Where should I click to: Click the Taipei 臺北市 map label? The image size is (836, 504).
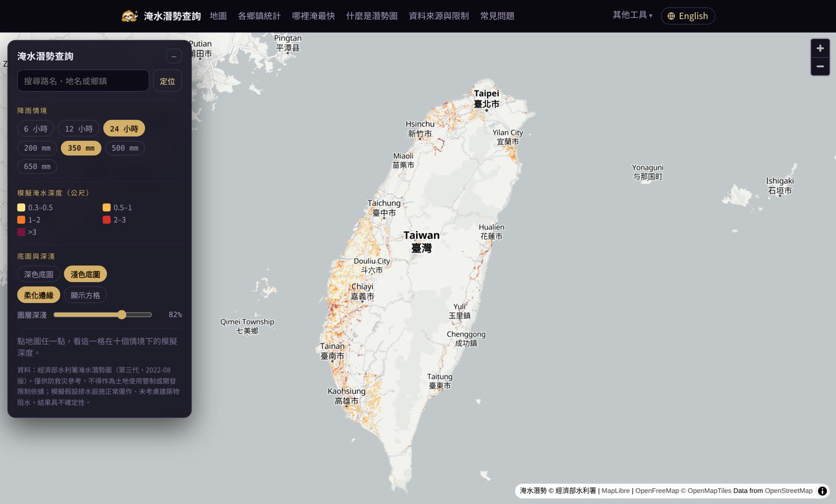click(x=486, y=99)
